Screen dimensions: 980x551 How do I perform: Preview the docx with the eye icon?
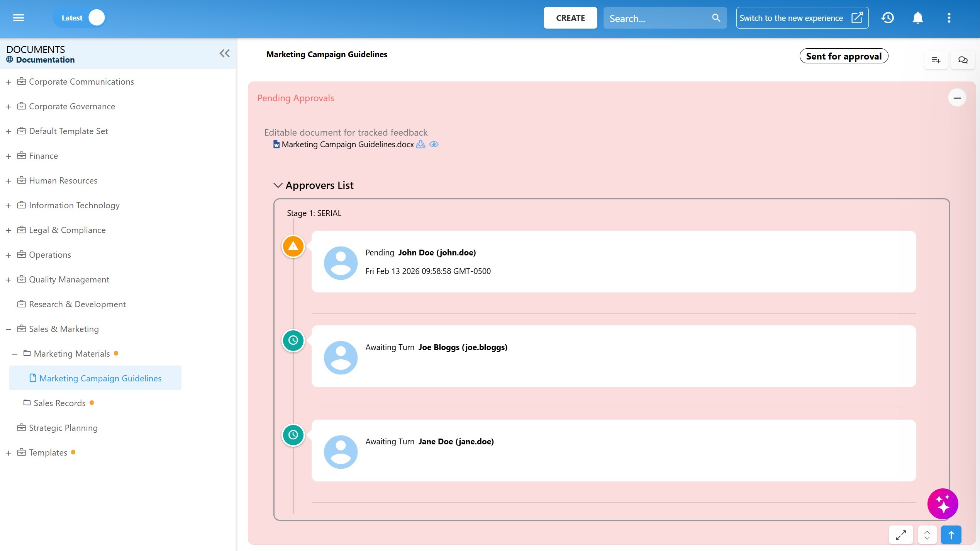(434, 145)
